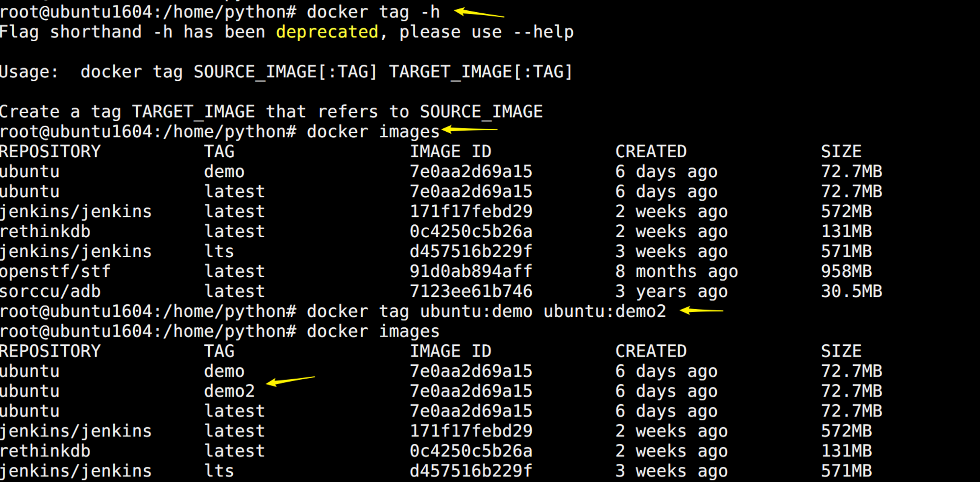This screenshot has width=980, height=482.
Task: Click SIZE header of listing containing demo2
Action: pos(841,351)
